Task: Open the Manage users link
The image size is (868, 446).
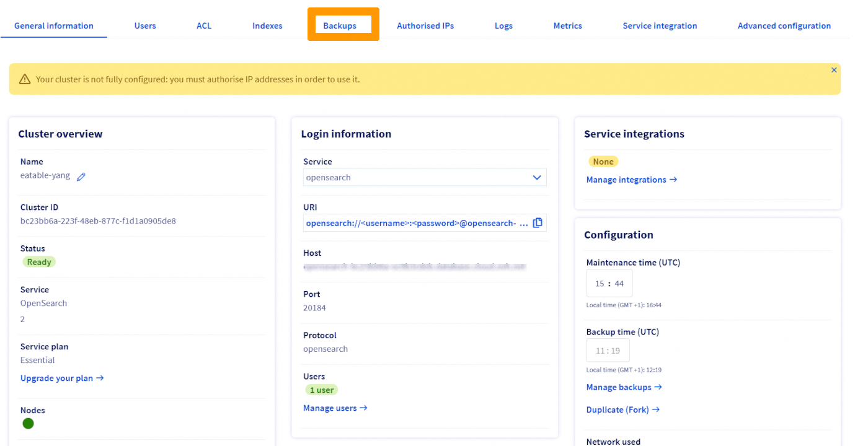Action: (335, 408)
